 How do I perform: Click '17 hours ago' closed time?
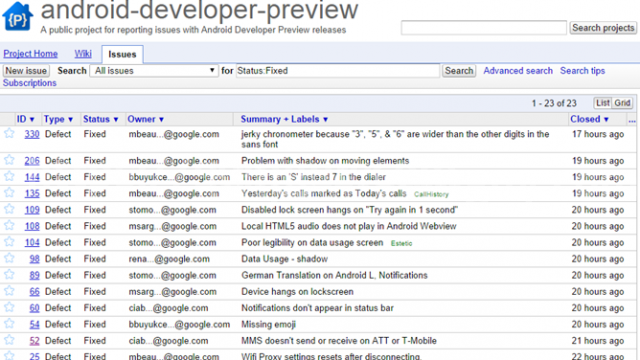point(598,134)
